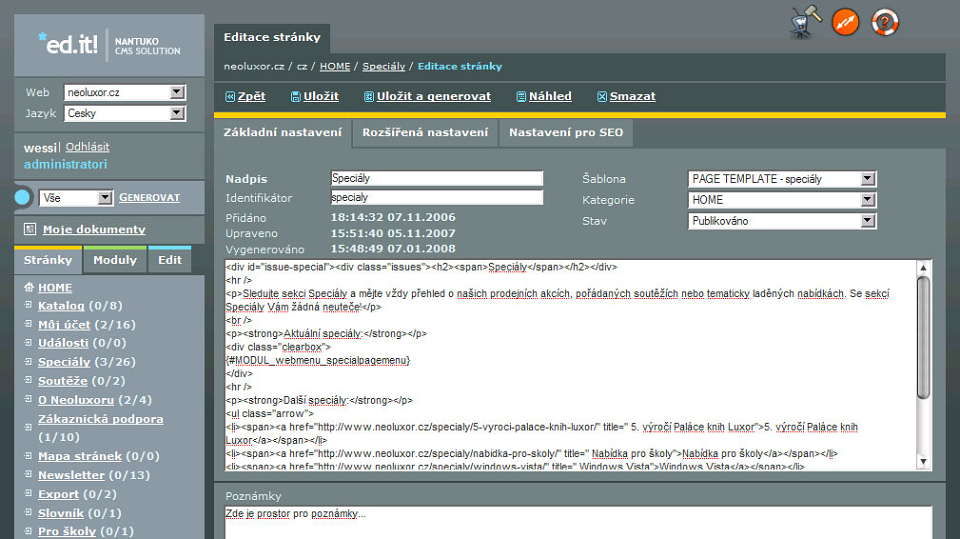Click the hammer tool icon at top
The width and height of the screenshot is (960, 539).
tap(804, 23)
